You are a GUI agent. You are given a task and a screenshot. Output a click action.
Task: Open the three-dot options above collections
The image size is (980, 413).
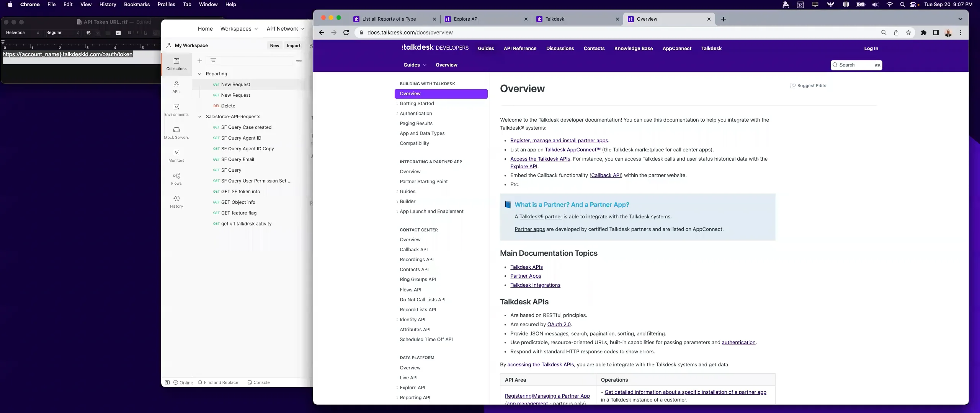click(x=299, y=61)
